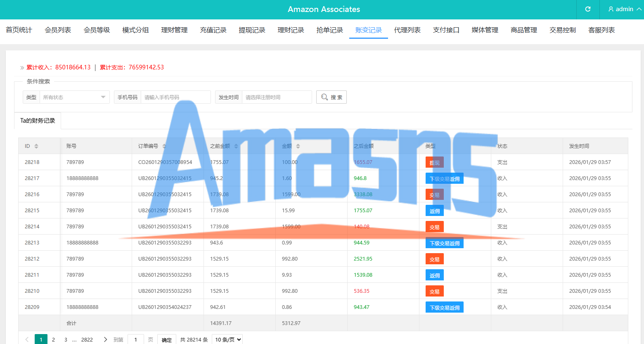The height and width of the screenshot is (344, 644).
Task: Open the 会员列表 menu
Action: point(58,30)
